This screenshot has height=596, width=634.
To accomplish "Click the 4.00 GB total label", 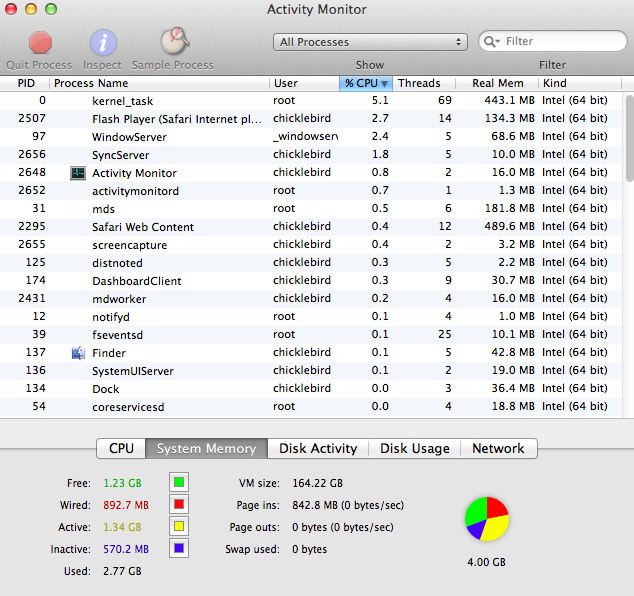I will 486,562.
